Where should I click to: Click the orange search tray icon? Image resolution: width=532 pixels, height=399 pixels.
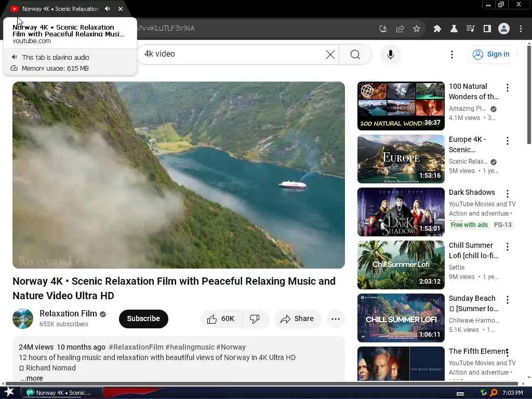pos(494,393)
